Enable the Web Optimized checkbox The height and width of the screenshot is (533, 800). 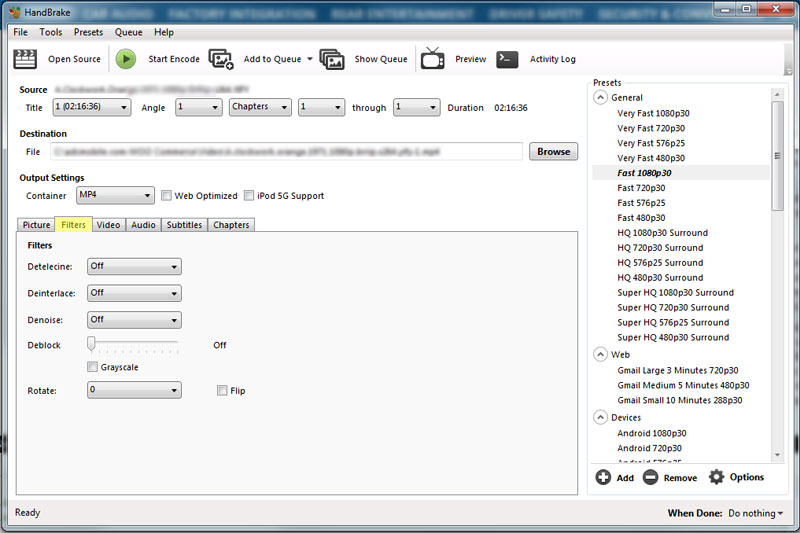(x=166, y=195)
